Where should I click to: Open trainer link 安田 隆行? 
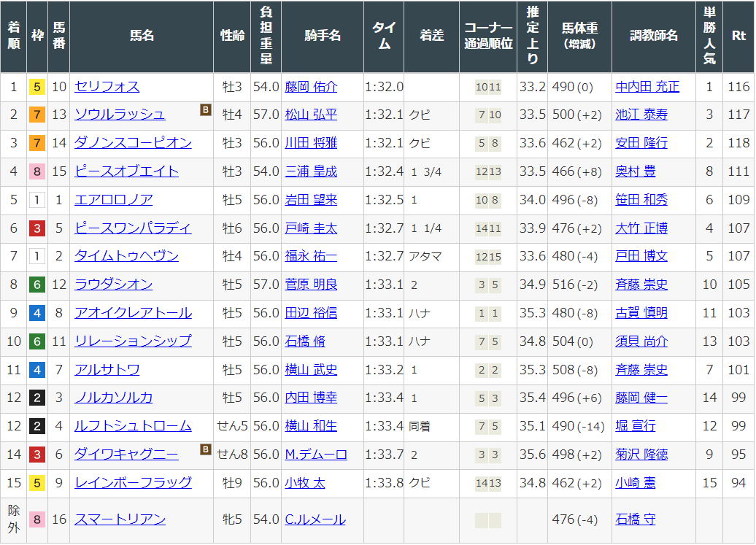point(641,143)
